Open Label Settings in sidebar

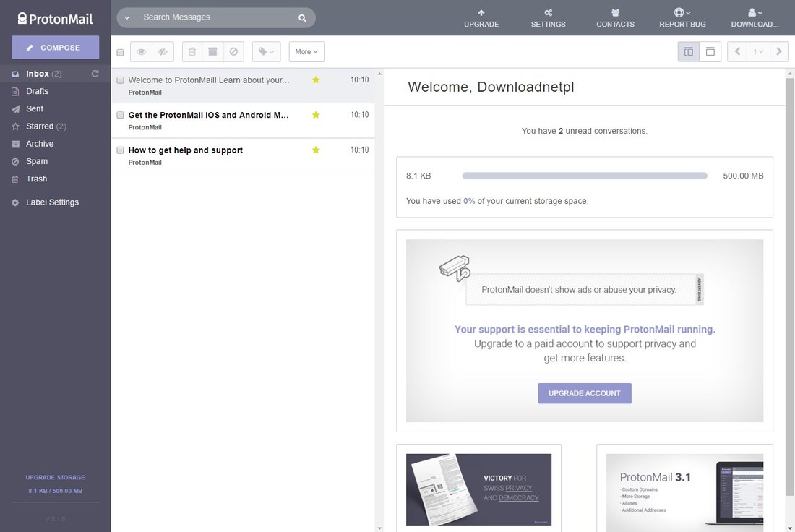tap(55, 202)
